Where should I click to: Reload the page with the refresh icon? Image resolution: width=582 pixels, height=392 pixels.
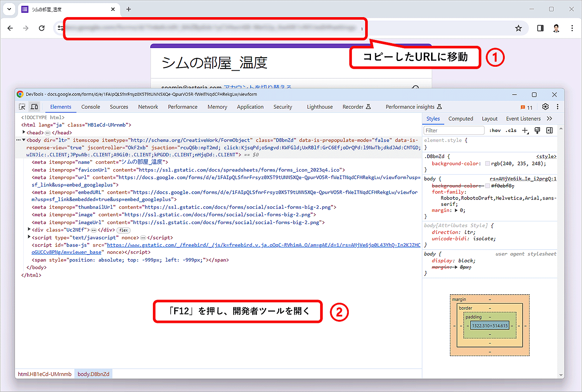coord(42,28)
